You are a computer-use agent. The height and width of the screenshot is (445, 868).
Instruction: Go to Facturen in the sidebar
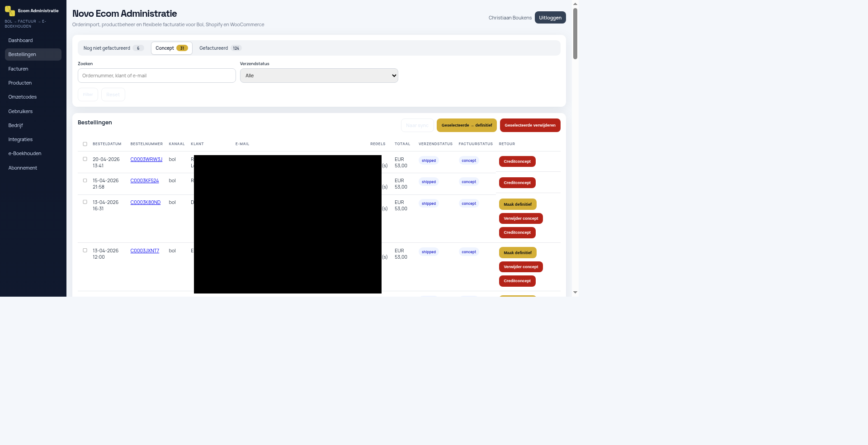pos(33,69)
